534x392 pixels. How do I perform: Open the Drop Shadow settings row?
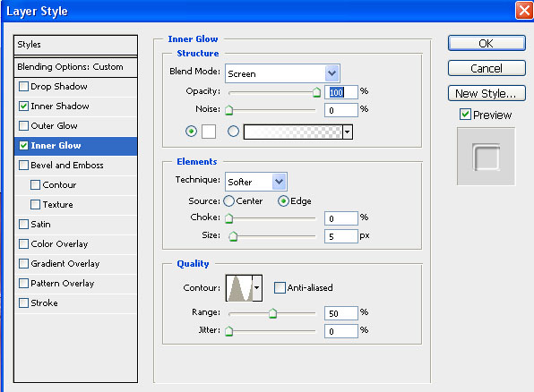pyautogui.click(x=75, y=87)
